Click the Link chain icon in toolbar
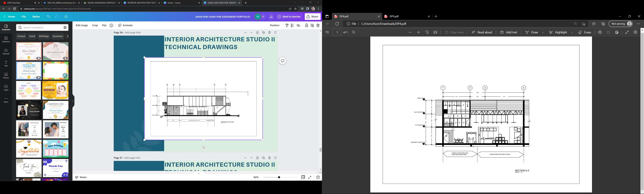The height and width of the screenshot is (194, 644). [298, 25]
